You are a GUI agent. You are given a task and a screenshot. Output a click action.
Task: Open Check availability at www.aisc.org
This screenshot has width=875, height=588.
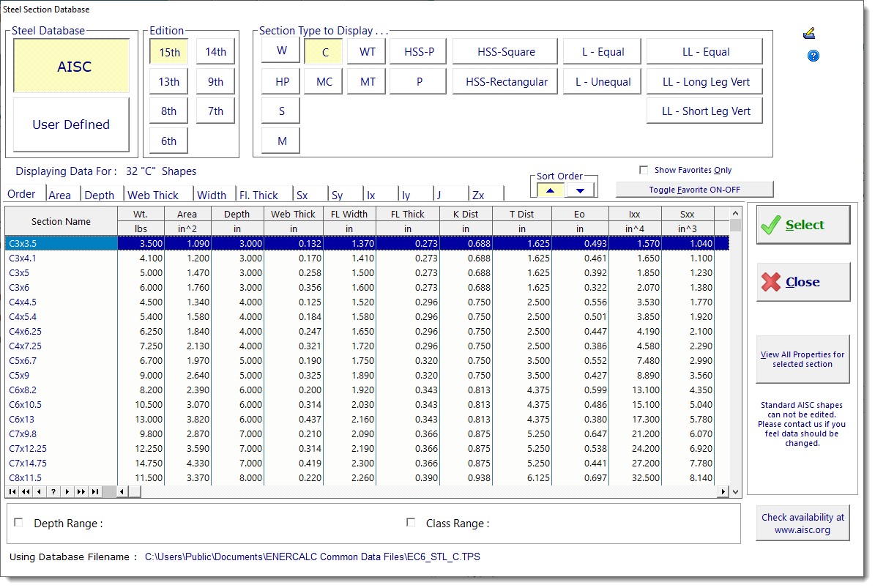coord(803,524)
